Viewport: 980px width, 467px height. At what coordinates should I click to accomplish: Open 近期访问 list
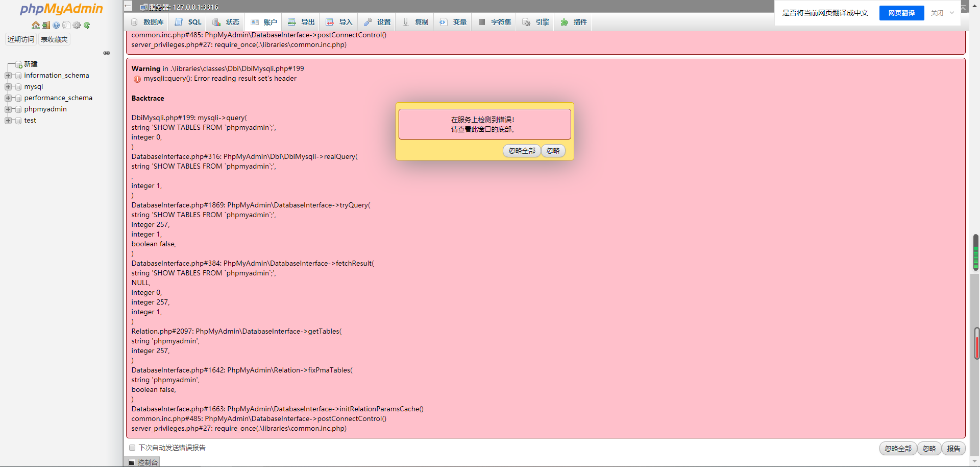pos(21,39)
